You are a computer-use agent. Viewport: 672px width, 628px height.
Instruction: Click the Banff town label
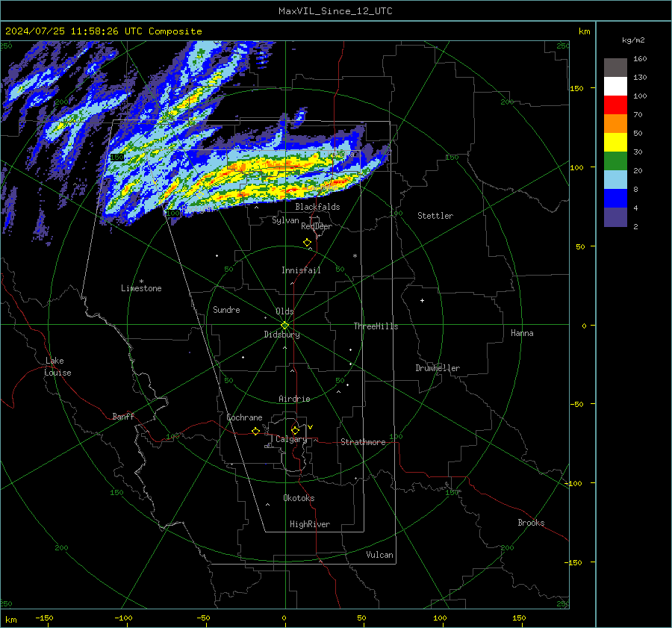(x=123, y=416)
